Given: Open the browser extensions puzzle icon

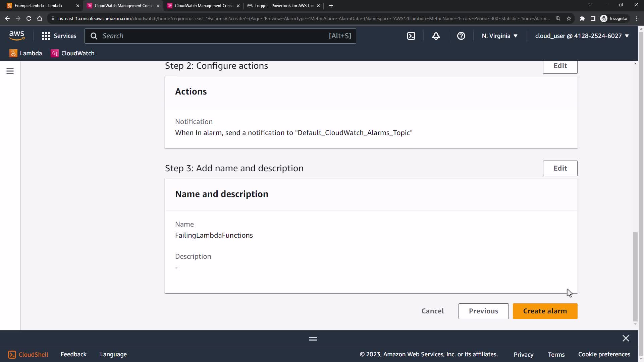Looking at the screenshot, I should 582,18.
